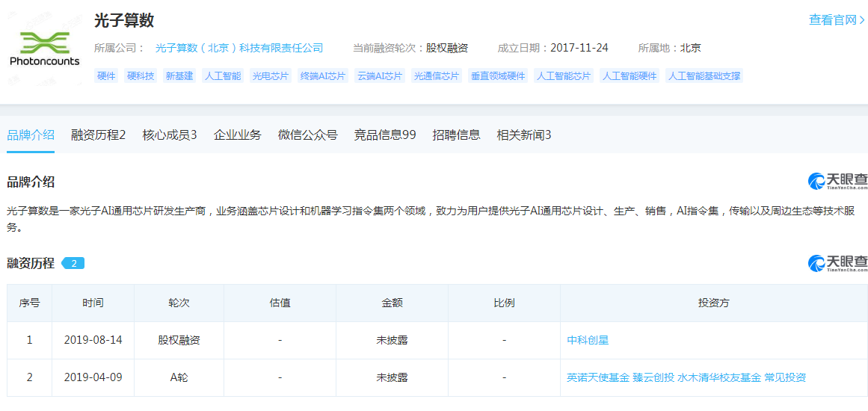Select the 垂直领域硬件 tag

pos(498,76)
